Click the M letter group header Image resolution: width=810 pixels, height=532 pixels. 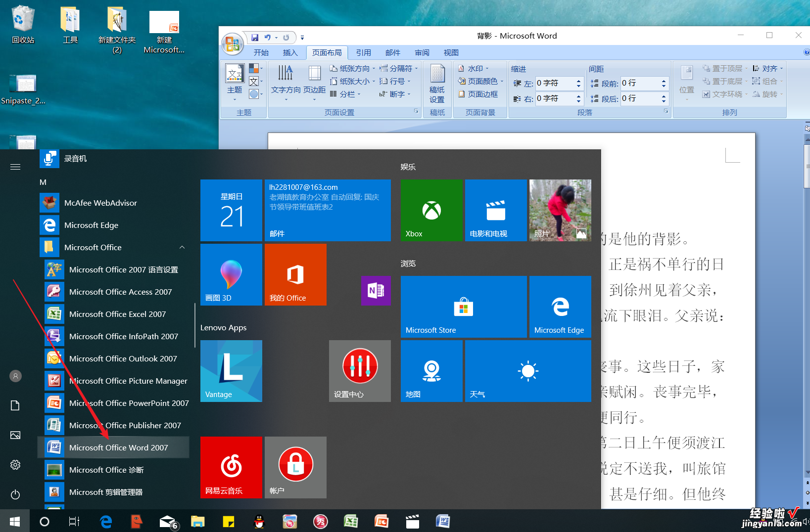click(x=43, y=182)
